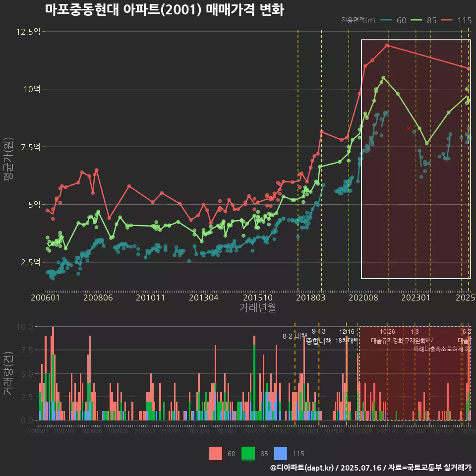Click '201905' on the volume chart x-axis
This screenshot has height=476, width=476.
click(334, 431)
